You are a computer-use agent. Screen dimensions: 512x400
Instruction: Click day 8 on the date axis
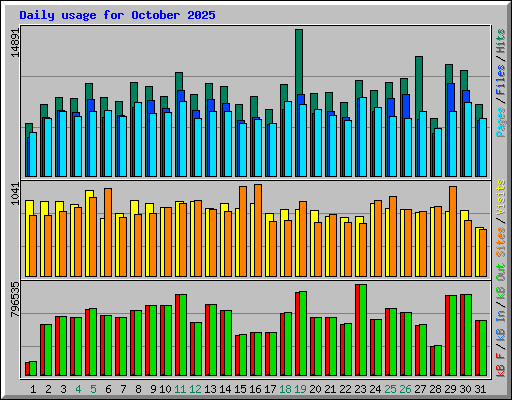coord(138,389)
